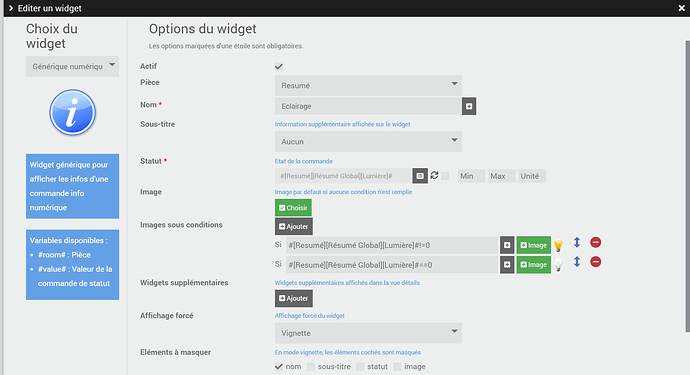690x375 pixels.
Task: Click the condition field with Lumière==0
Action: coord(392,265)
